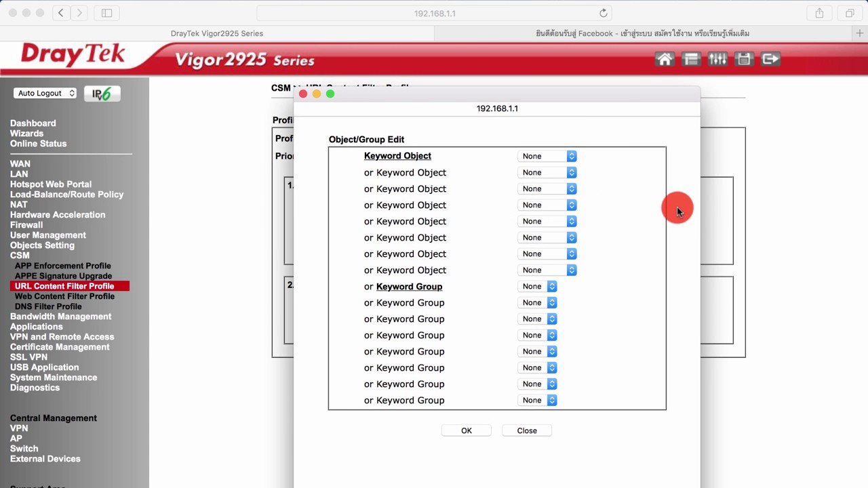Open User Management menu

point(48,235)
